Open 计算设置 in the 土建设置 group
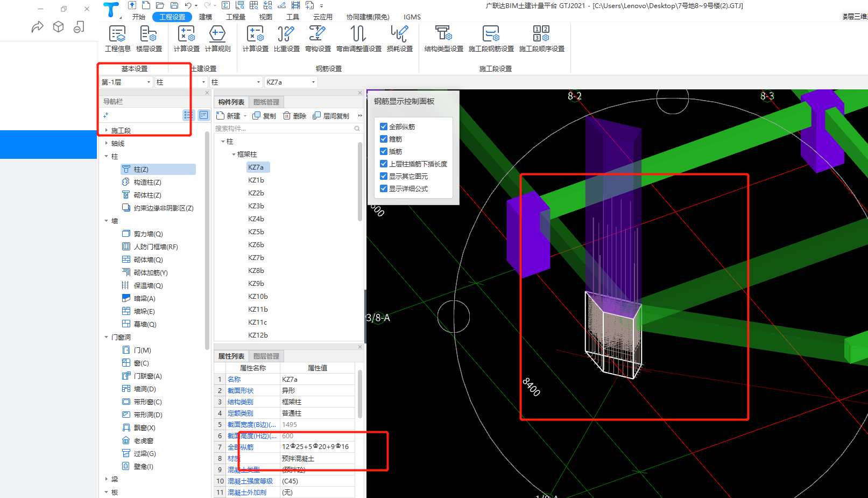Viewport: 868px width, 498px height. [186, 38]
